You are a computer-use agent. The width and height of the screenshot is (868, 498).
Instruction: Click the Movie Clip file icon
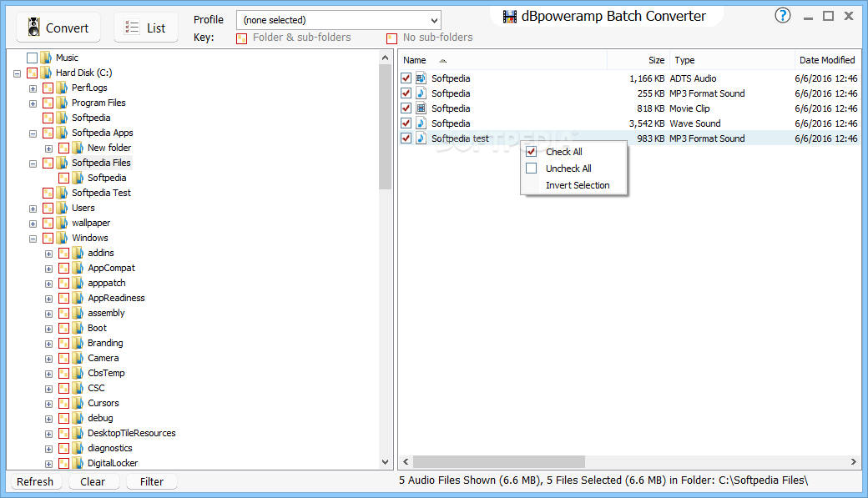[421, 108]
